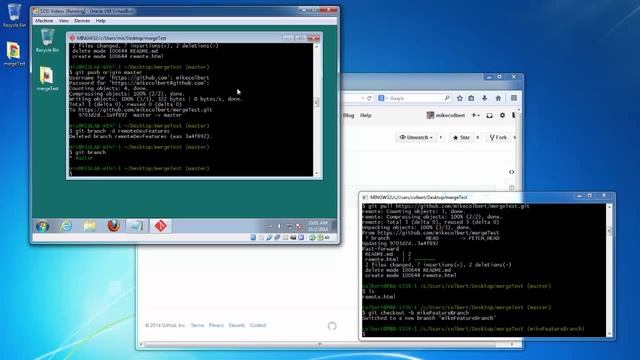Click 'remote.html' output in host terminal
The width and height of the screenshot is (640, 360).
pos(379,297)
